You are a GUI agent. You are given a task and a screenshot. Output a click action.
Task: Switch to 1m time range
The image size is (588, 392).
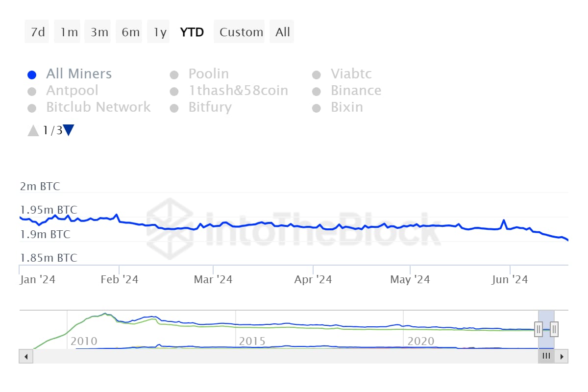[x=69, y=32]
